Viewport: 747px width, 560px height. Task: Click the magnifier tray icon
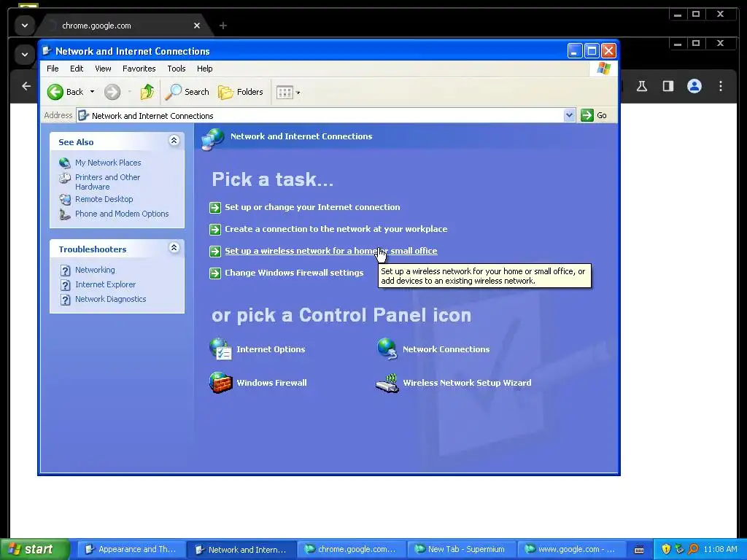click(694, 549)
